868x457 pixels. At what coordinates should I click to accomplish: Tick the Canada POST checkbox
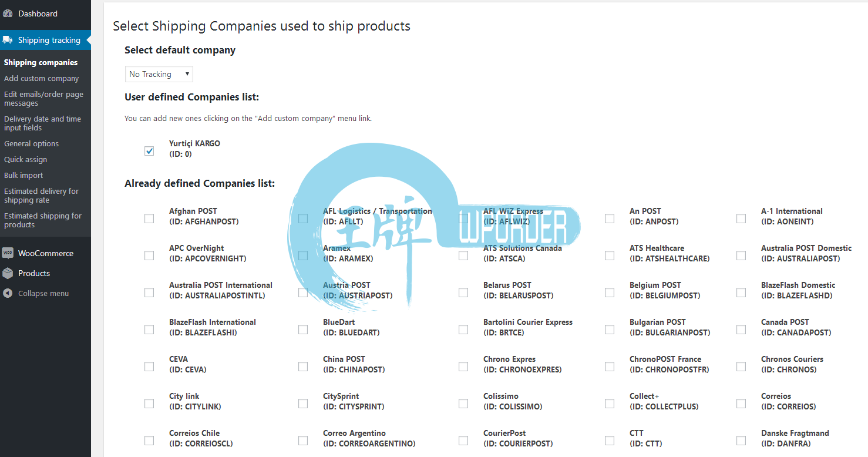[x=741, y=330]
